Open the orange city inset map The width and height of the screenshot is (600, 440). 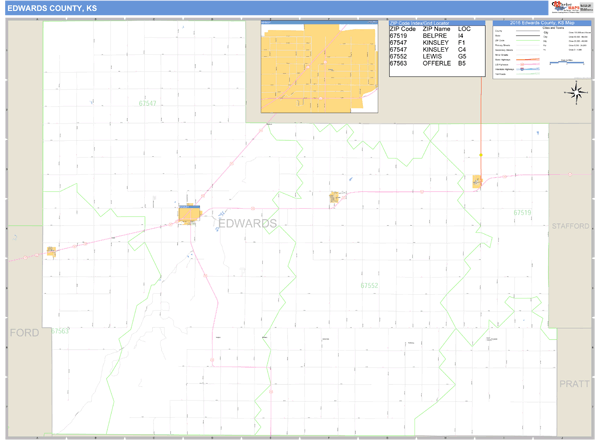tap(320, 67)
